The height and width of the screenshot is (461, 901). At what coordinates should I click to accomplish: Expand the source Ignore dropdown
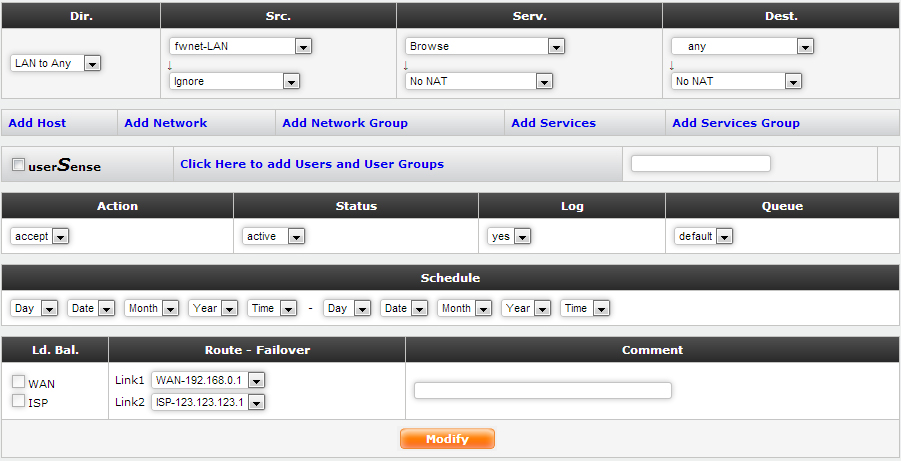tap(235, 81)
